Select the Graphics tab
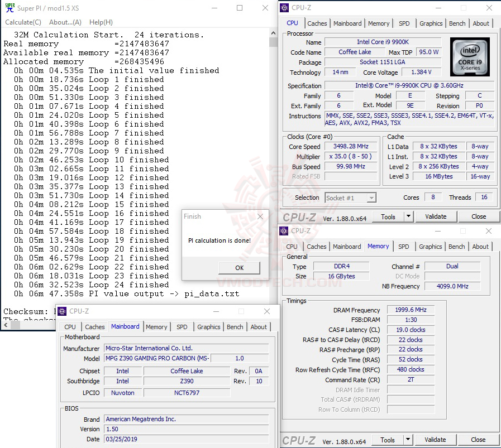 point(431,23)
